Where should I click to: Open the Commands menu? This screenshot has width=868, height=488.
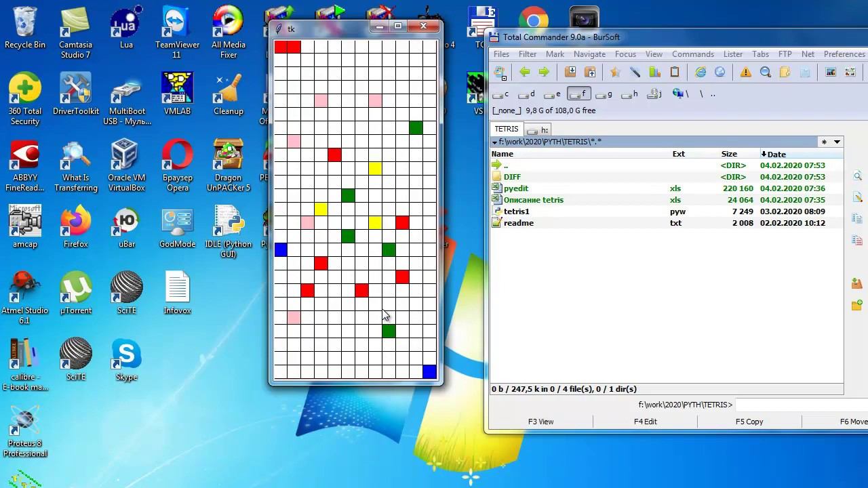[x=693, y=54]
